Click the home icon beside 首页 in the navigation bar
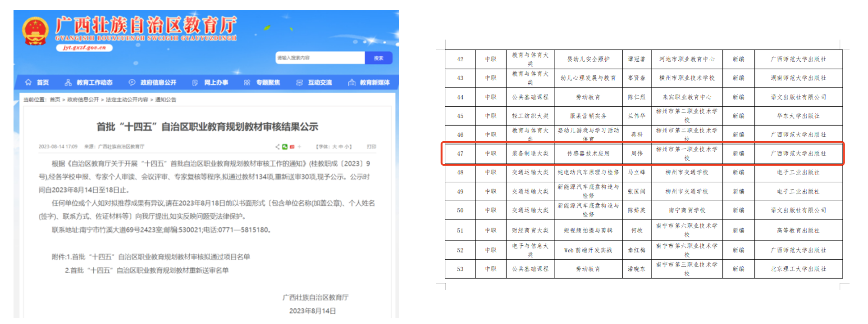 [28, 82]
